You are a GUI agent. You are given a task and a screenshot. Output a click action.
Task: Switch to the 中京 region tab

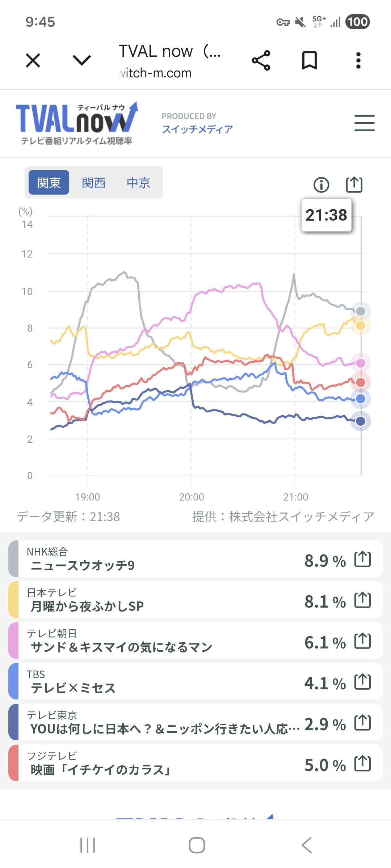click(x=138, y=183)
